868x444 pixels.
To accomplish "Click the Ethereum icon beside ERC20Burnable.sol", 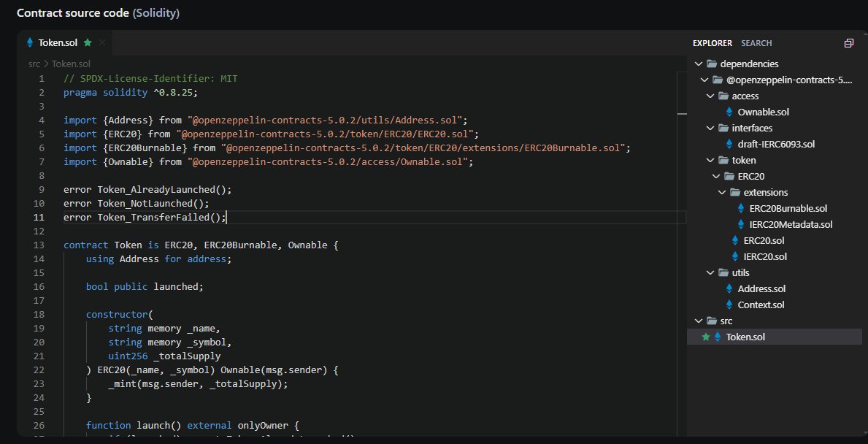I will 741,209.
